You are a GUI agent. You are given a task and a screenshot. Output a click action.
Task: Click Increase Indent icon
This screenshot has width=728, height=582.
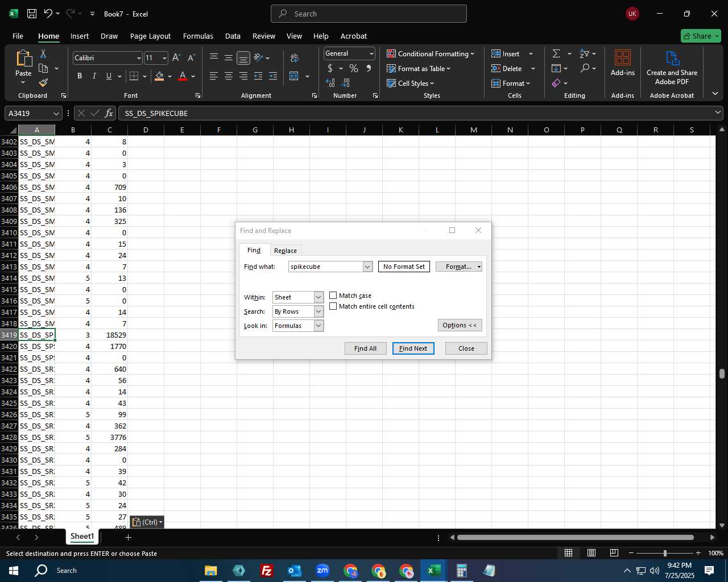click(273, 76)
